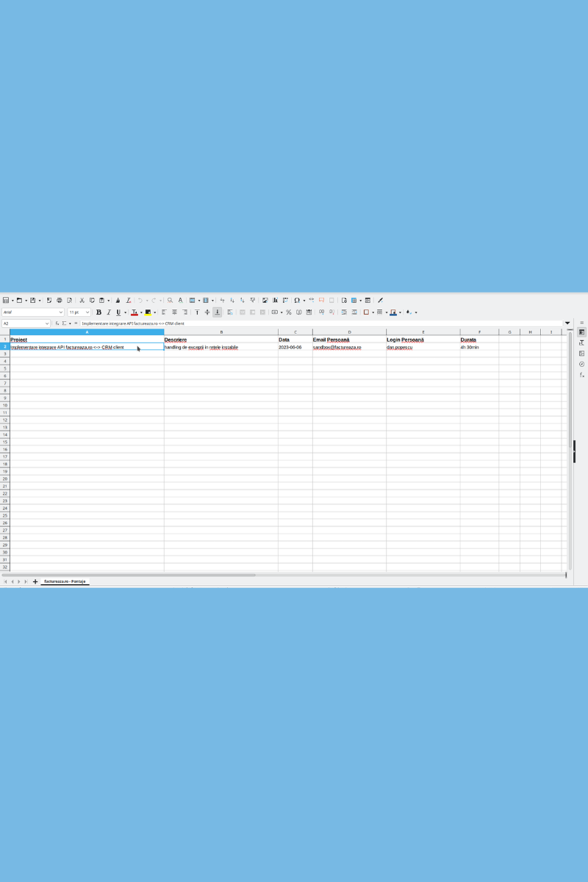The width and height of the screenshot is (588, 882).
Task: Insert a special character
Action: 296,300
